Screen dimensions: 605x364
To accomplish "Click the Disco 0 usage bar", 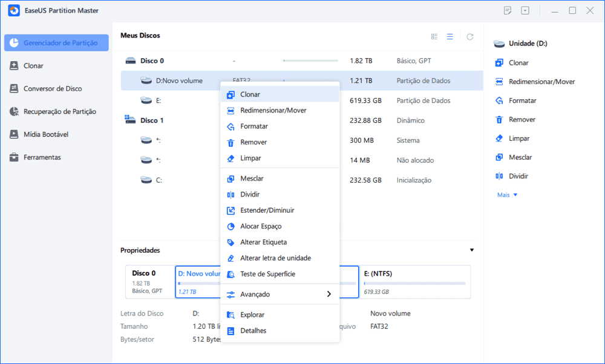I will click(x=310, y=60).
